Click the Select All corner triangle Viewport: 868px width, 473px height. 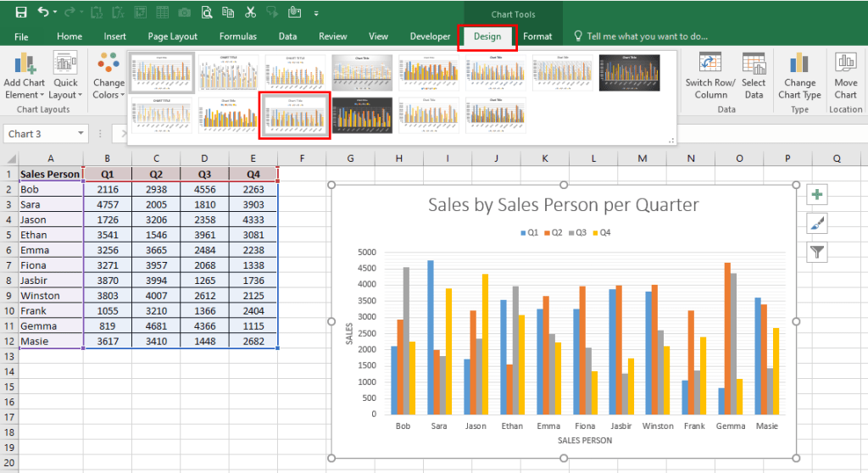click(x=10, y=159)
